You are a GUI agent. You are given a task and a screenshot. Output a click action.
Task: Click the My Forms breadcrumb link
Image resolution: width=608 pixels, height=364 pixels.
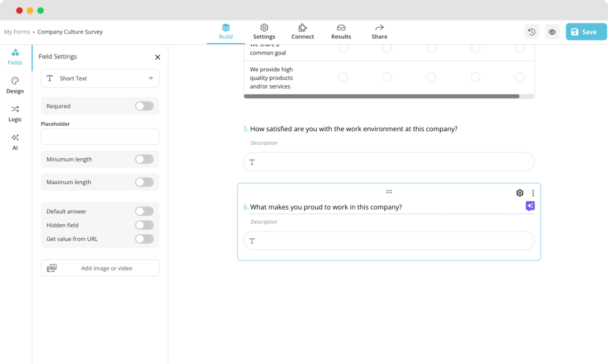(17, 32)
